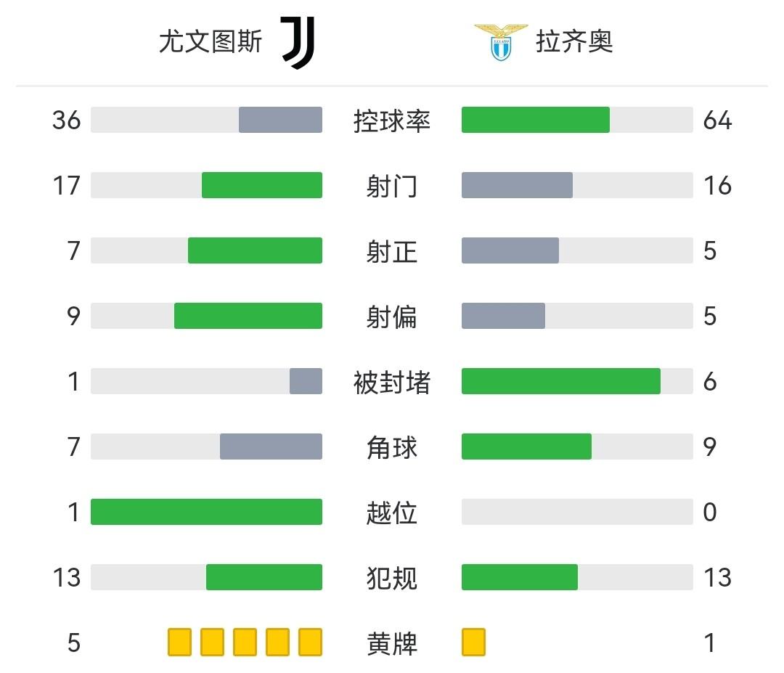The image size is (784, 673).
Task: Select the 角球 stat label
Action: [x=392, y=447]
